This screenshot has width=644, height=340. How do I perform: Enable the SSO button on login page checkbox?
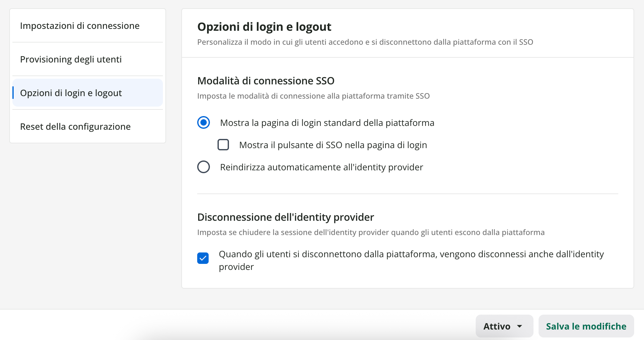(x=223, y=145)
